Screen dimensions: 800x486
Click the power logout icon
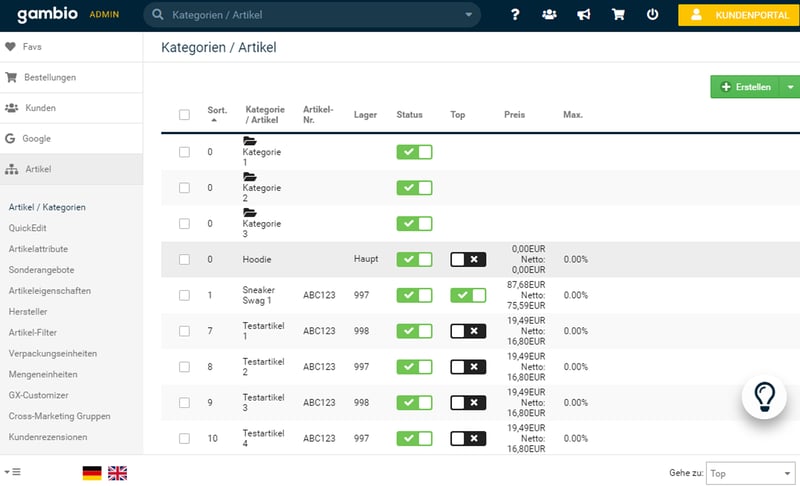[x=652, y=15]
